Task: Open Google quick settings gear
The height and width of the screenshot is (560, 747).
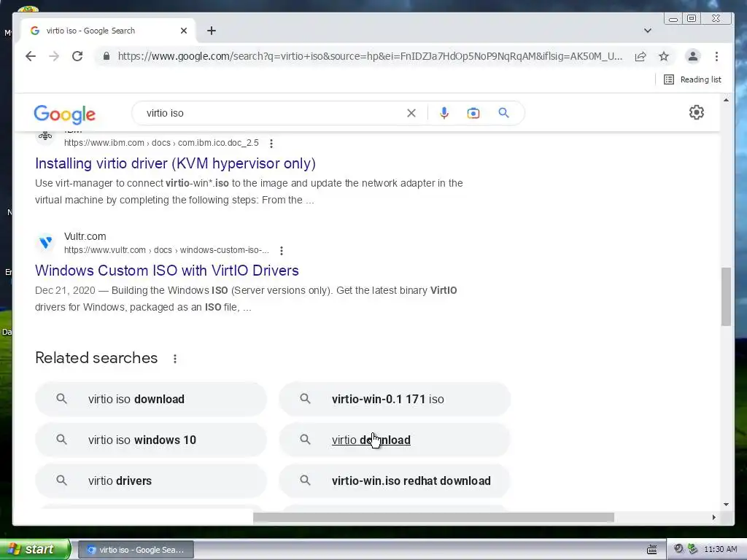Action: tap(697, 112)
